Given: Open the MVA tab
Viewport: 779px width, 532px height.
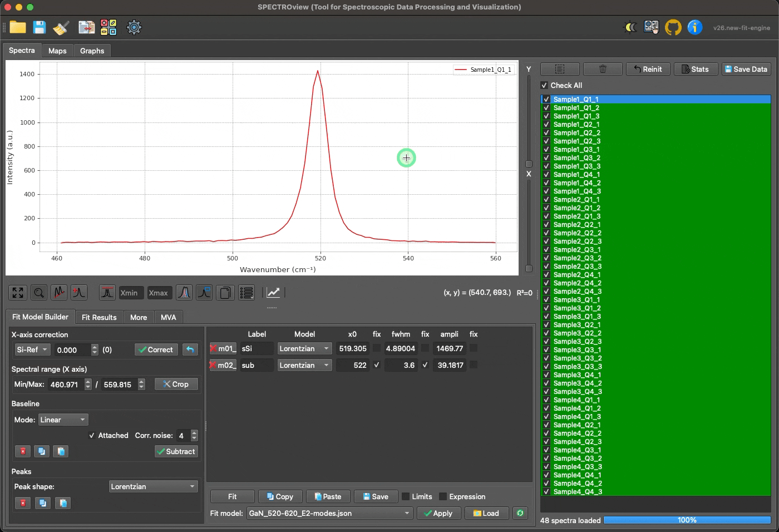Looking at the screenshot, I should [x=168, y=317].
